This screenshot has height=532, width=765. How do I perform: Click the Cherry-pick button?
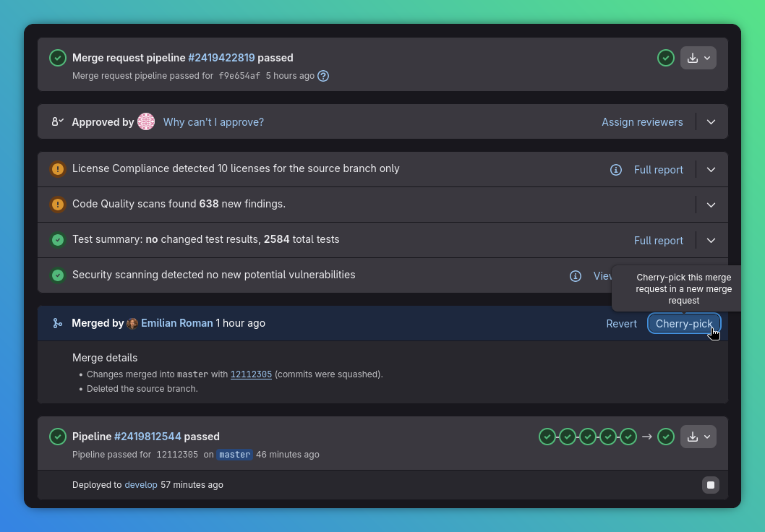(x=684, y=323)
